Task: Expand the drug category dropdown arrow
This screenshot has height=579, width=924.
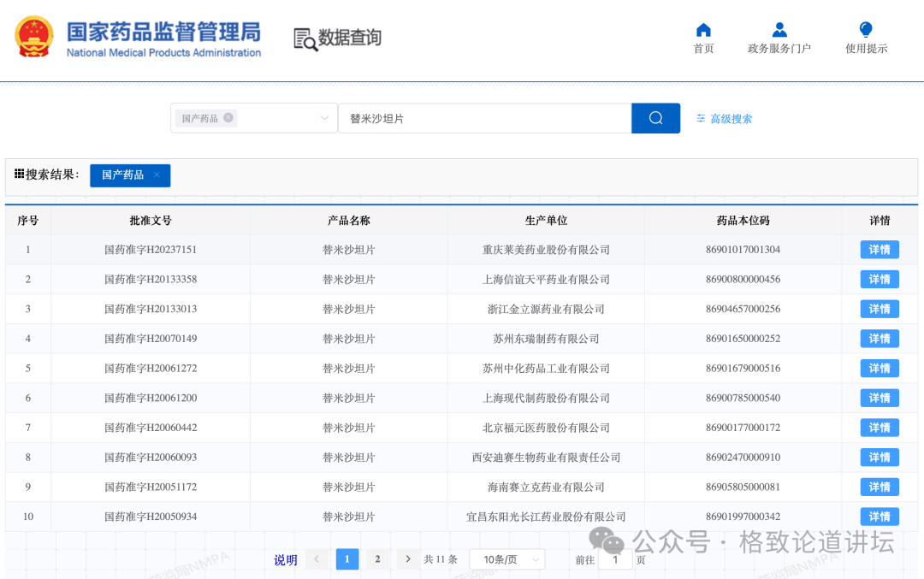Action: click(x=324, y=118)
